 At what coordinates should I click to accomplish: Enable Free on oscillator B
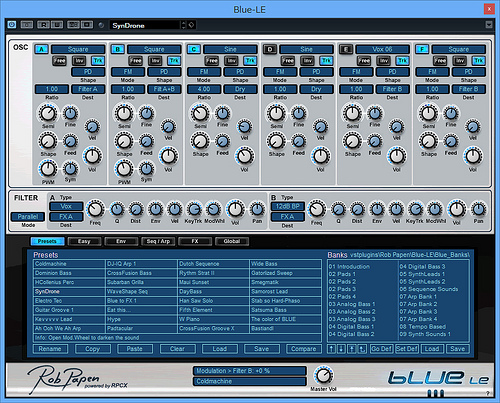(135, 61)
